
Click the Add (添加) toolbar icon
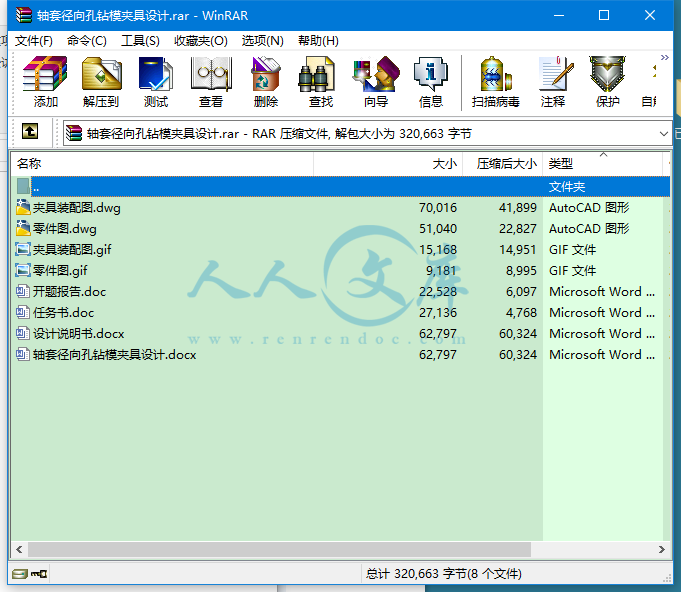[45, 82]
